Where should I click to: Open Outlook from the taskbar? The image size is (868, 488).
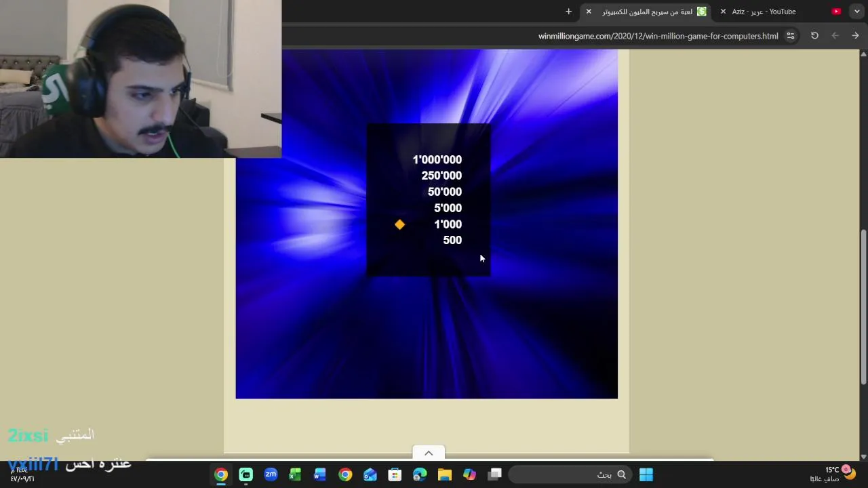370,474
